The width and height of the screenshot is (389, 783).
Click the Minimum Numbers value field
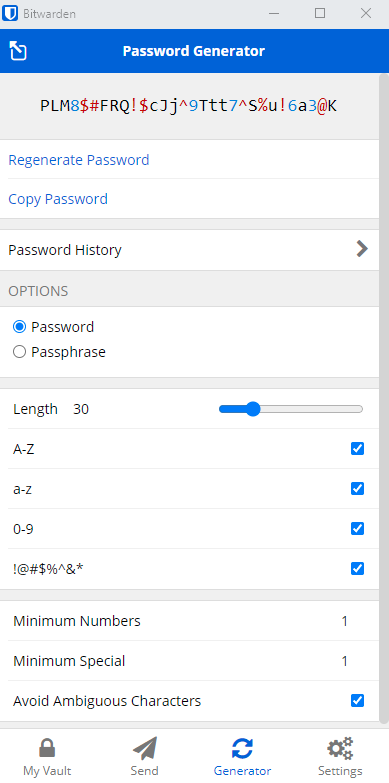pyautogui.click(x=345, y=621)
